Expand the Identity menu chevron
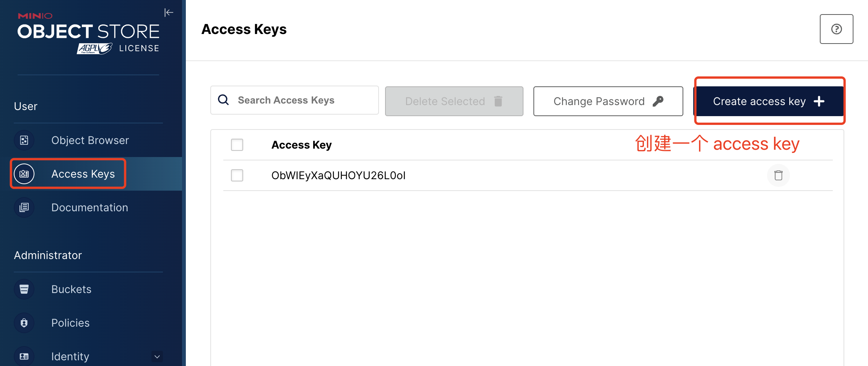The image size is (868, 366). [x=156, y=356]
